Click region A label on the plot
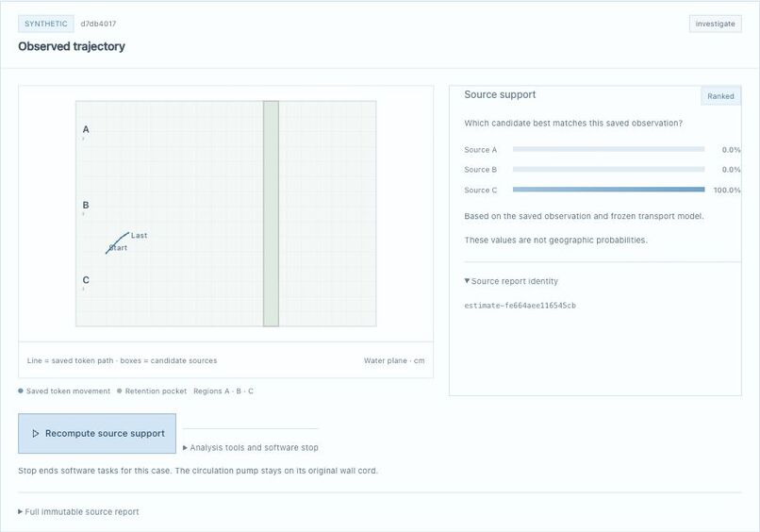The image size is (760, 532). click(x=86, y=129)
